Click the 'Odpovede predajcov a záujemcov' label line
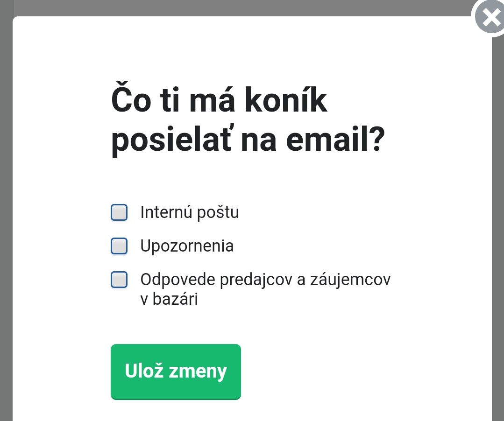The height and width of the screenshot is (421, 504). (265, 280)
